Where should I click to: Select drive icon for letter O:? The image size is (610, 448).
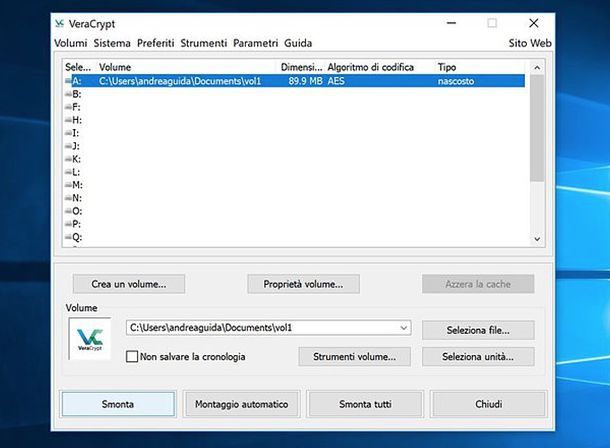coord(68,211)
